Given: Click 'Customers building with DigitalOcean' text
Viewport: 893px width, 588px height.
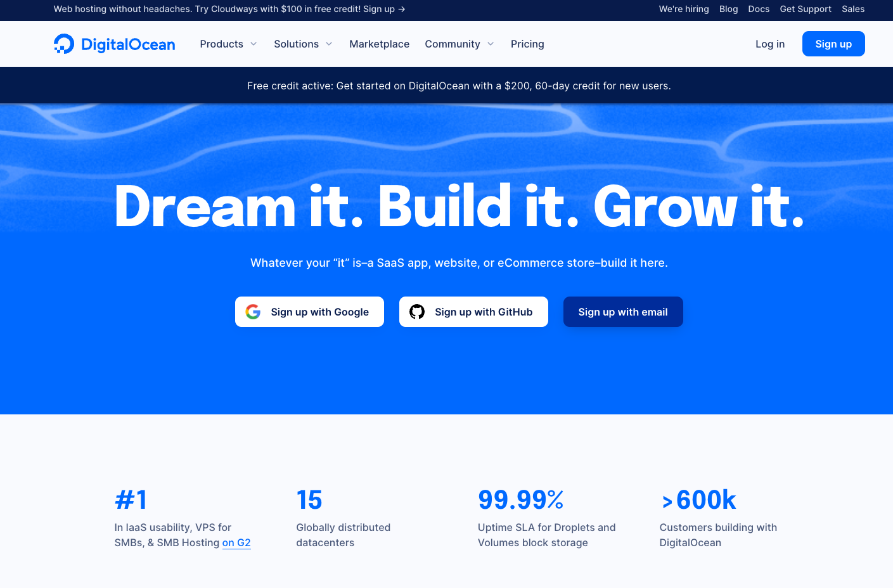Looking at the screenshot, I should 718,535.
